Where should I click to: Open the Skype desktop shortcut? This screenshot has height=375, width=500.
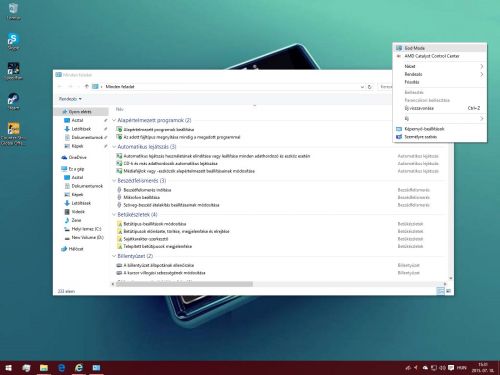point(13,41)
